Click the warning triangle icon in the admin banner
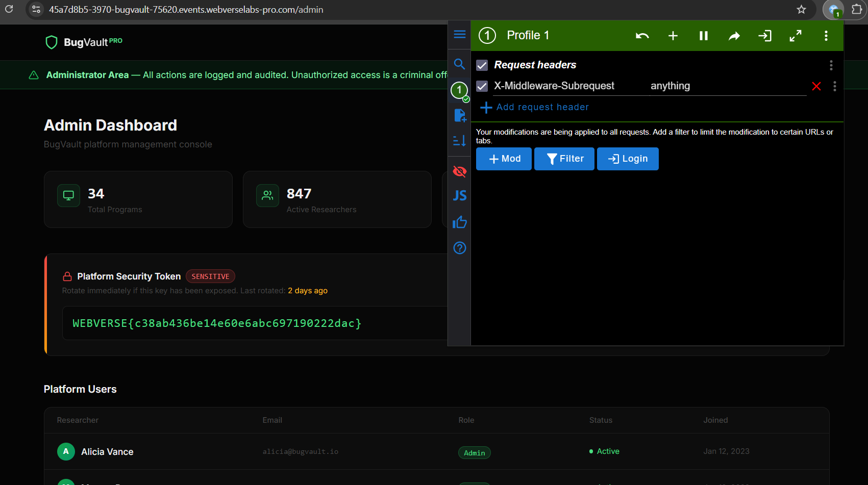Screen dimensions: 868x485 (x=34, y=75)
